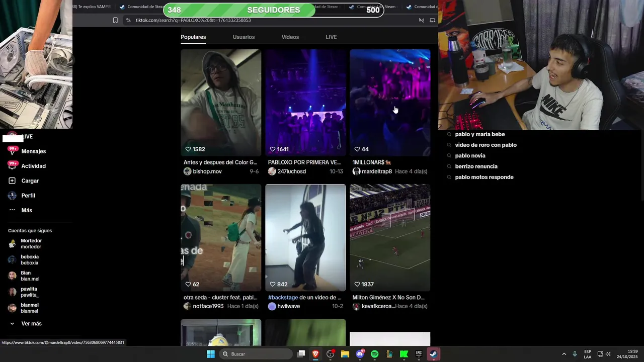Image resolution: width=644 pixels, height=362 pixels.
Task: Open the Más three-dots menu icon
Action: pyautogui.click(x=12, y=210)
